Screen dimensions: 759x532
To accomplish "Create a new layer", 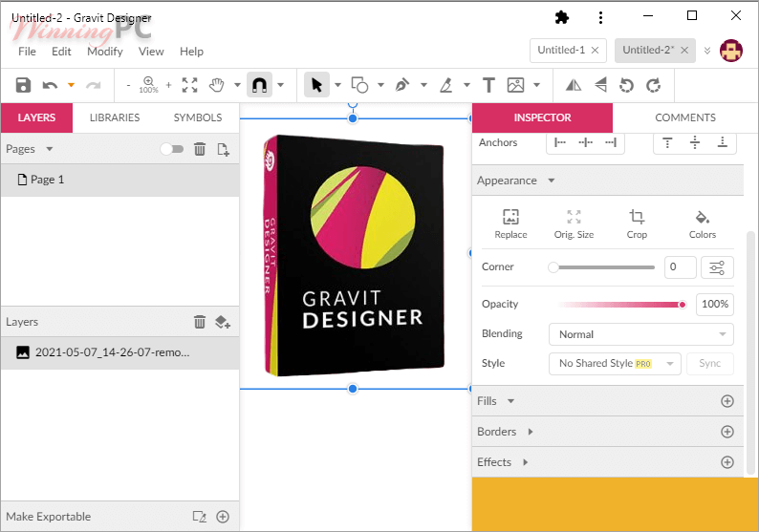I will click(223, 322).
